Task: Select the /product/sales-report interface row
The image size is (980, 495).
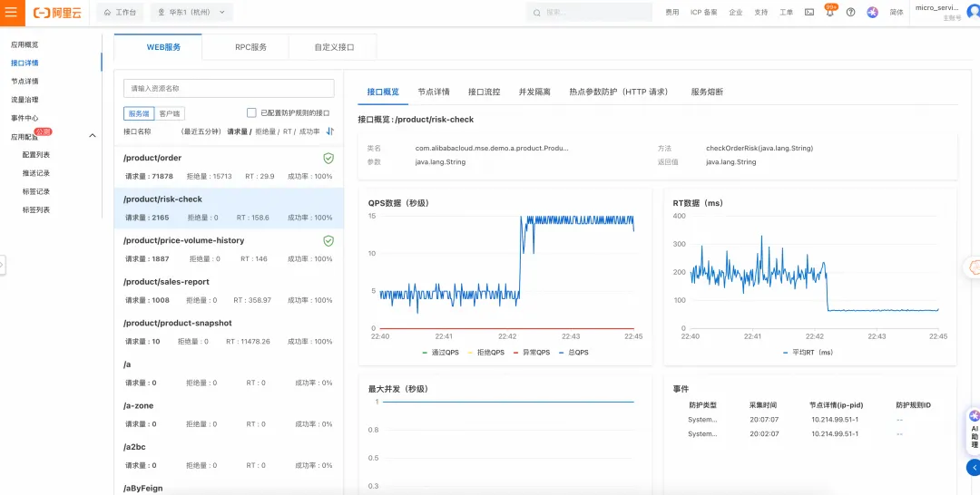Action: point(229,291)
